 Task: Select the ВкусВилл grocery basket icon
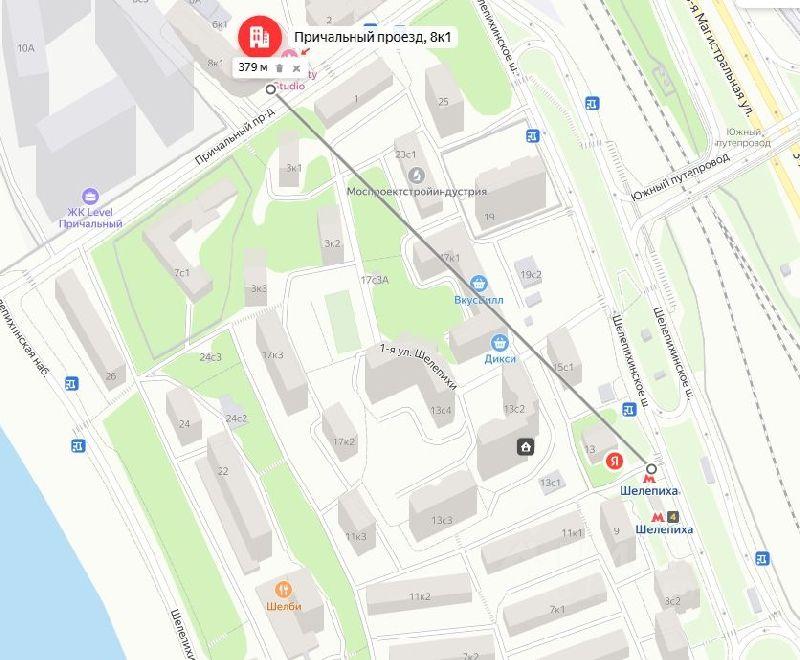tap(478, 283)
